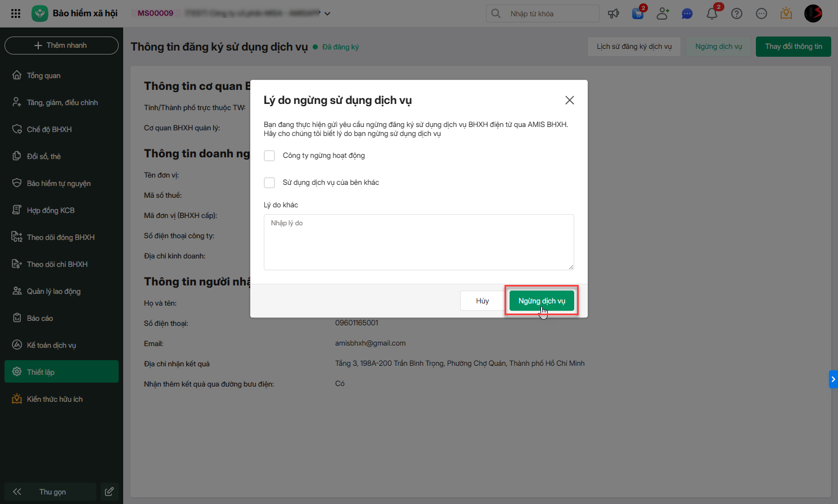This screenshot has height=504, width=838.
Task: Click the Nhập từ khóa search field
Action: [x=543, y=13]
